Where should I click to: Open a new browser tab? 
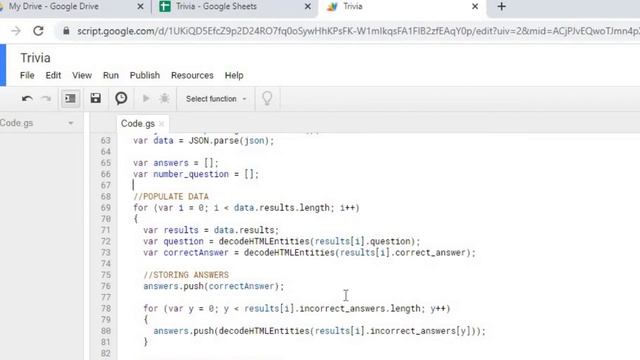(501, 7)
